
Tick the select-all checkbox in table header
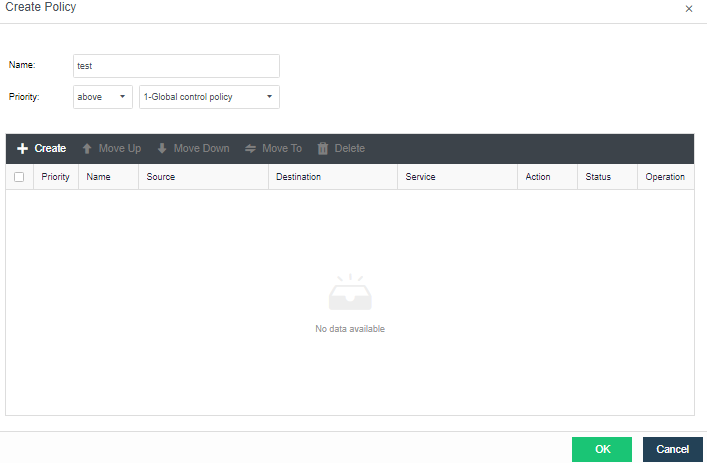tap(19, 177)
